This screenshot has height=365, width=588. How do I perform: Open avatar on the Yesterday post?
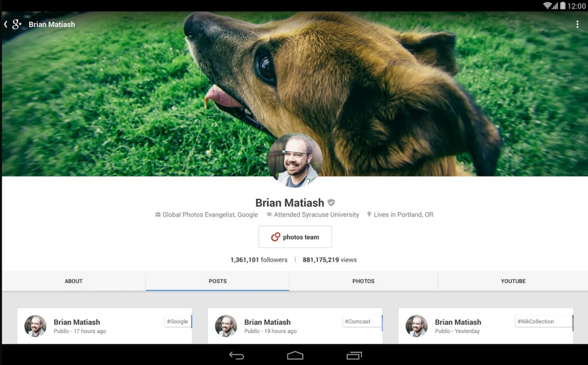point(417,326)
